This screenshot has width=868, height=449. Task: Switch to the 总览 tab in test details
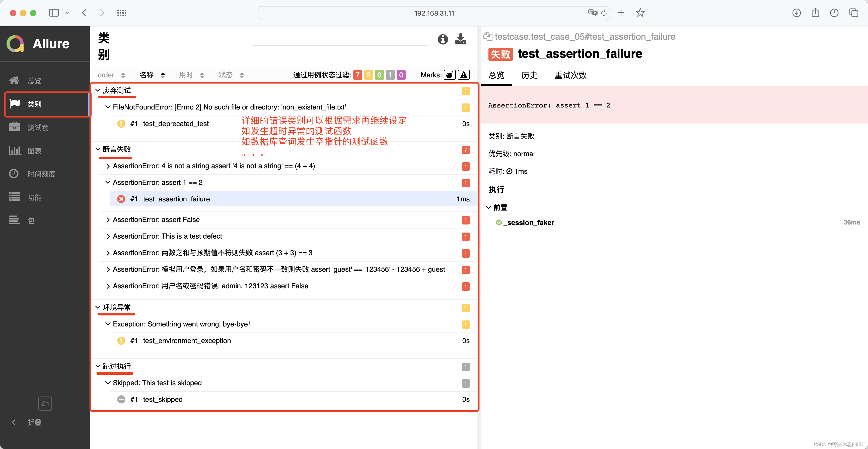coord(496,75)
